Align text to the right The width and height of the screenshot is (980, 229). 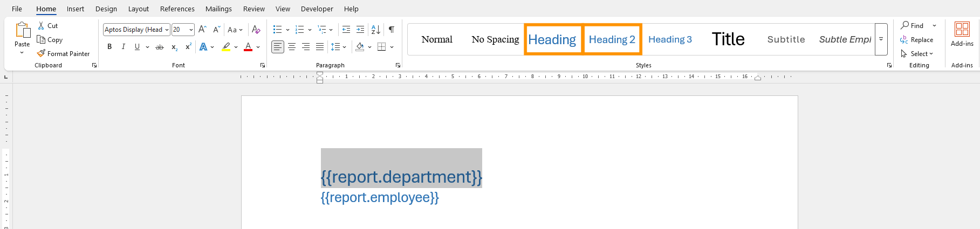306,47
